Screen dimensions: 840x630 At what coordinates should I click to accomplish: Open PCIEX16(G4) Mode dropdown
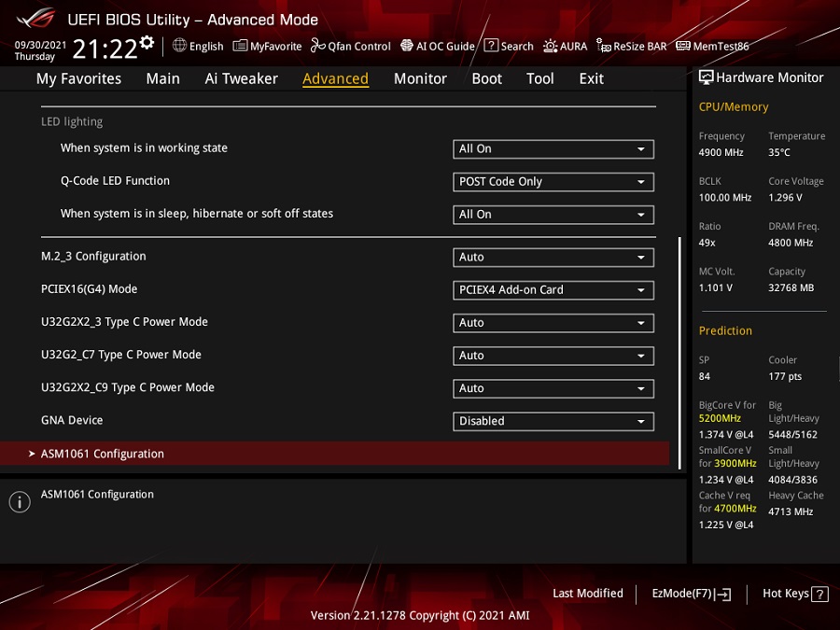[553, 290]
